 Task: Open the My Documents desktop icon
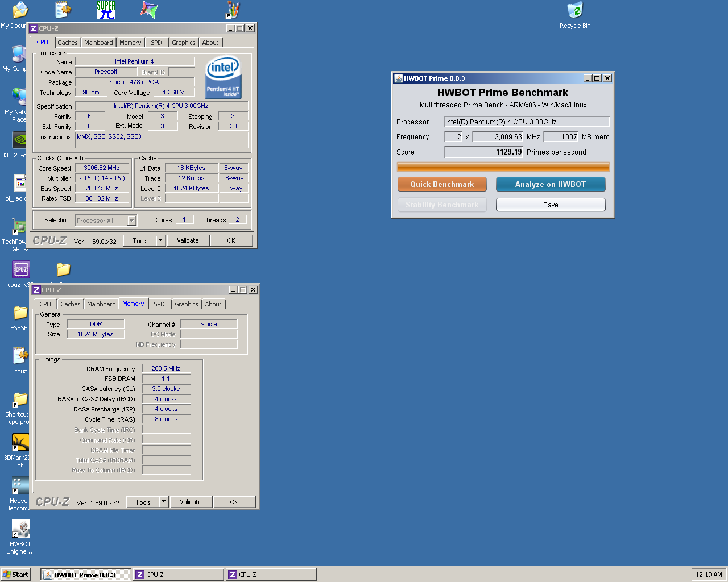(x=20, y=10)
